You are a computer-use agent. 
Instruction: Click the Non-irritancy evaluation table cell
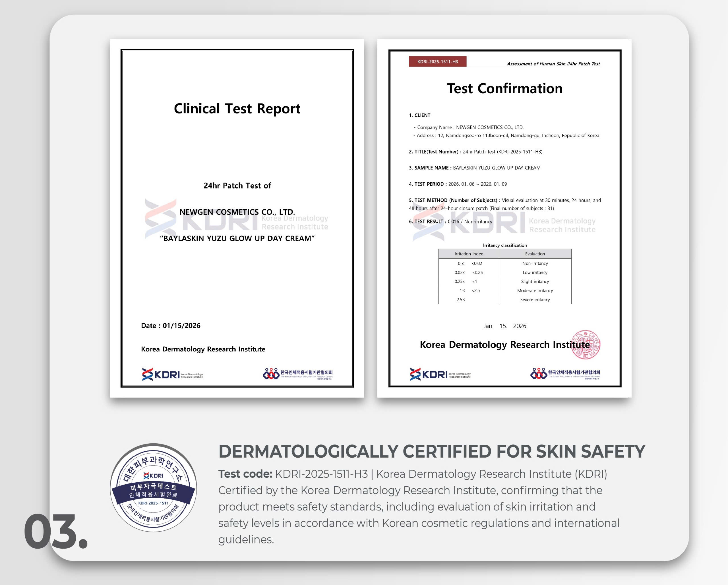tap(535, 263)
